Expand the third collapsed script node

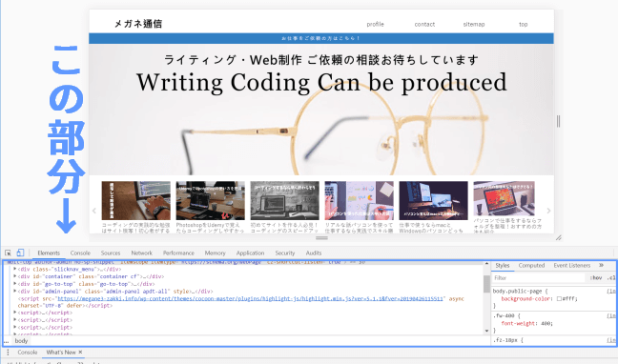[x=15, y=327]
